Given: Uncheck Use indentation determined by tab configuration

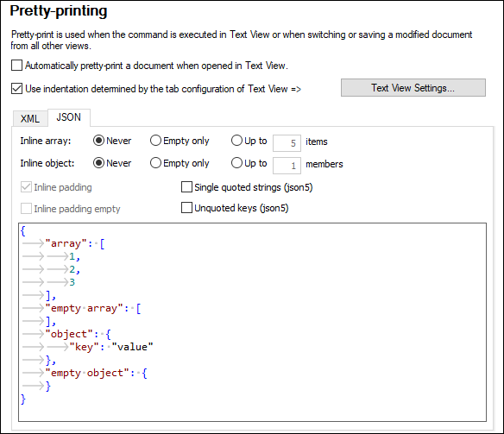Looking at the screenshot, I should pos(16,88).
